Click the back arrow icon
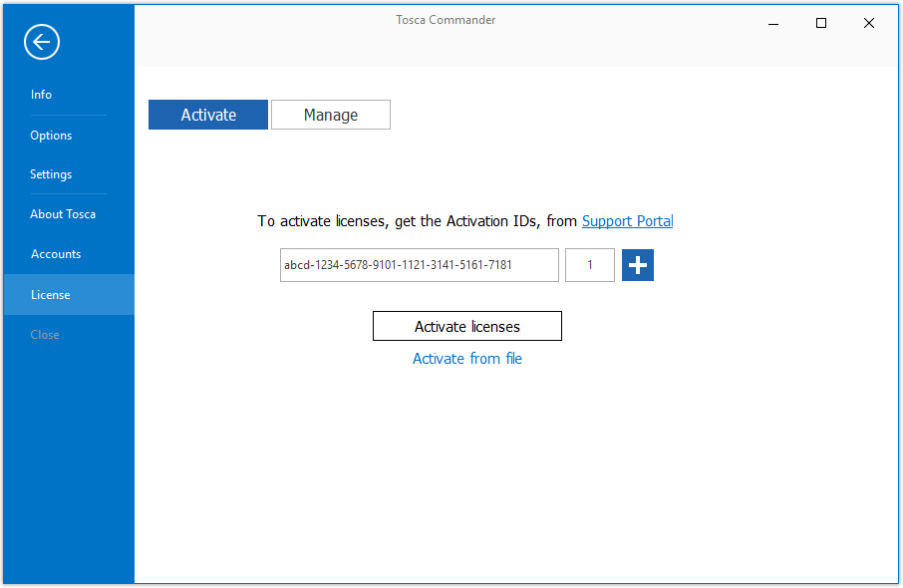Image resolution: width=903 pixels, height=588 pixels. click(x=42, y=42)
